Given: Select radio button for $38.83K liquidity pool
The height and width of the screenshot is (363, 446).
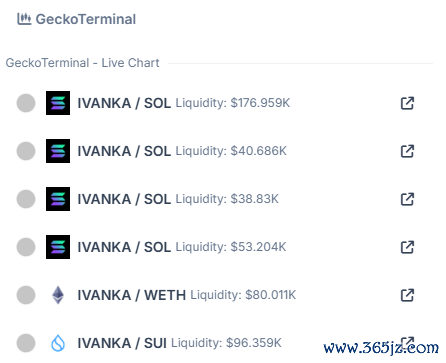Looking at the screenshot, I should click(26, 199).
